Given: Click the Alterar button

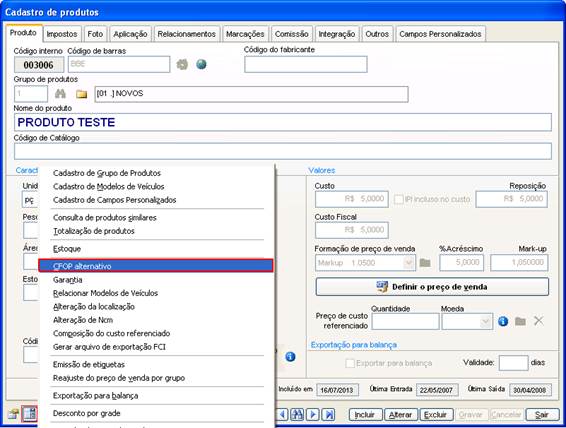Looking at the screenshot, I should (x=401, y=415).
